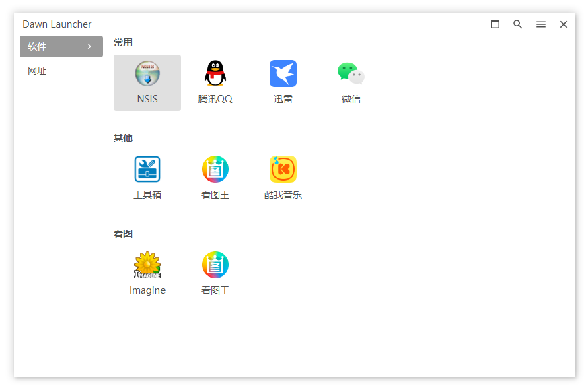Open the 微信 WeChat shortcut
588x390 pixels.
(351, 74)
